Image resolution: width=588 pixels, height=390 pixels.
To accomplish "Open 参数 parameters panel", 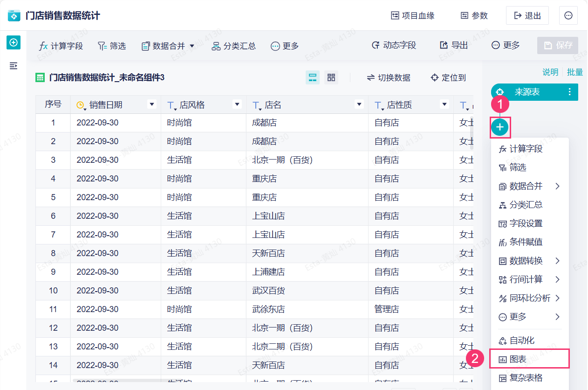I will pyautogui.click(x=474, y=15).
